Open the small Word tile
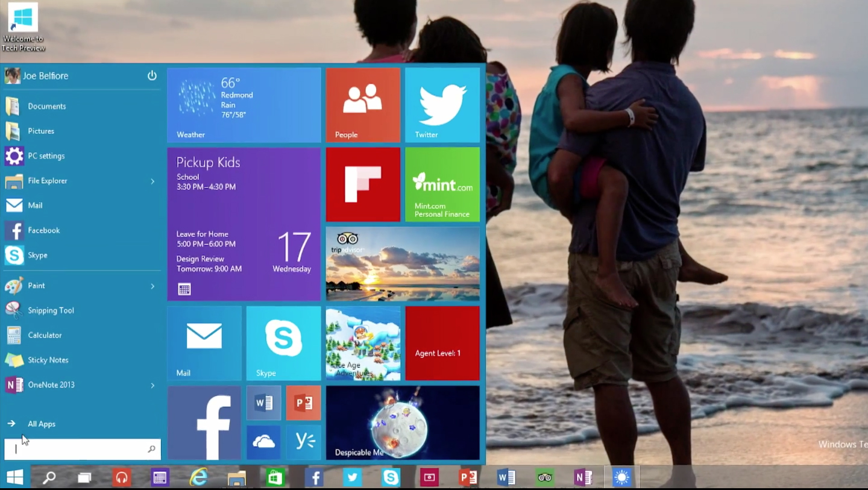The image size is (868, 490). pyautogui.click(x=263, y=403)
